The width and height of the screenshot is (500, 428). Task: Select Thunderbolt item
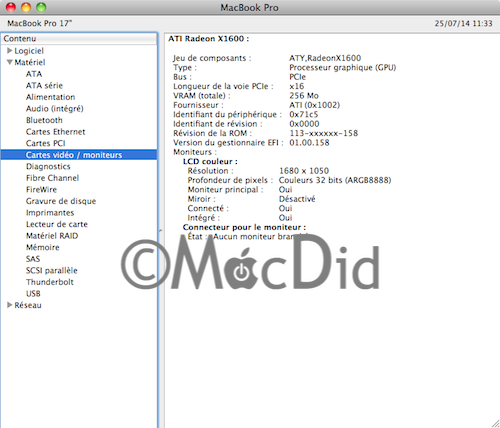point(50,282)
